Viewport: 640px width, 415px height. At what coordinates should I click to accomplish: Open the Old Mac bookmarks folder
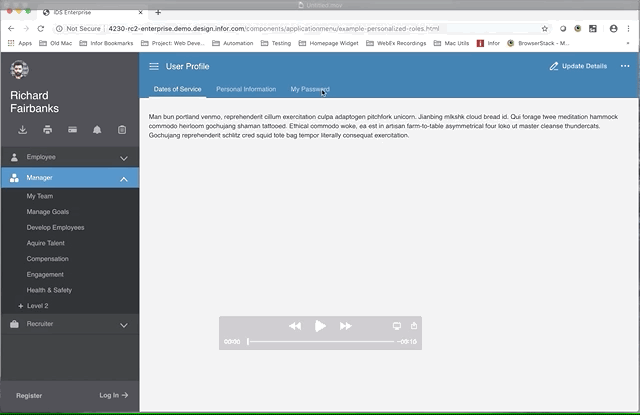tap(56, 43)
